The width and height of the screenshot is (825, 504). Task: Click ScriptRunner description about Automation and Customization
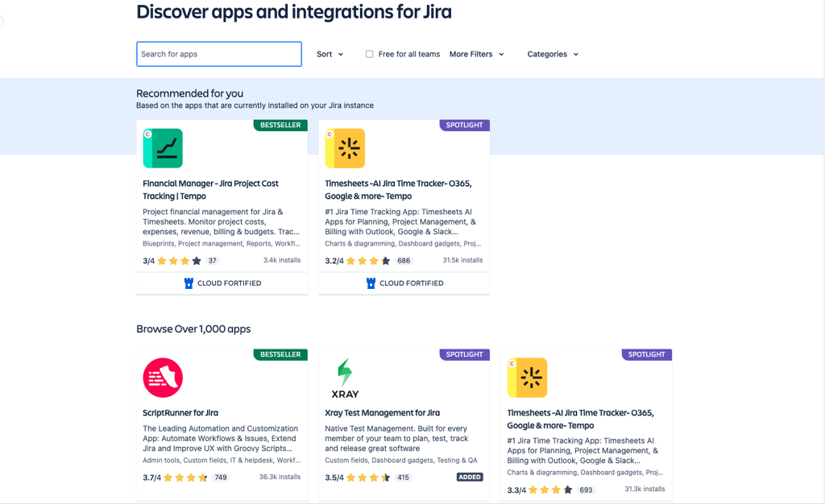point(221,438)
